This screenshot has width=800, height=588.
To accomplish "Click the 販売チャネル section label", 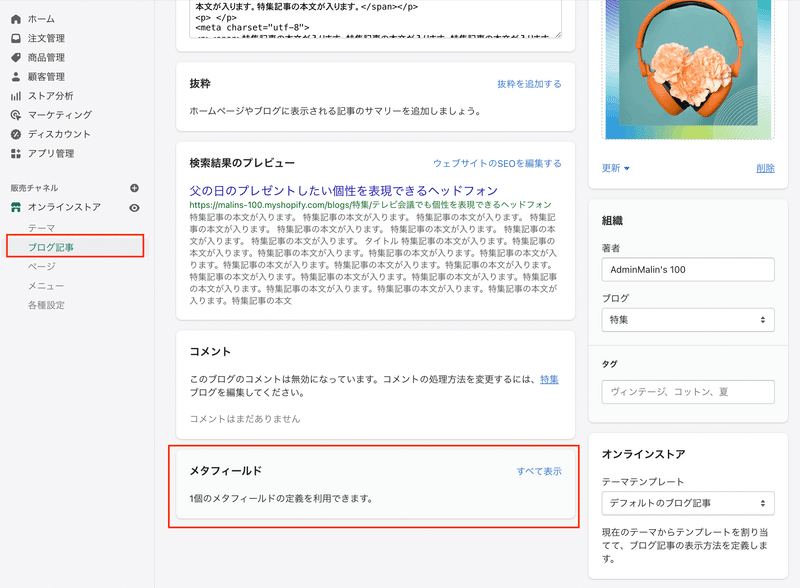I will click(x=34, y=188).
